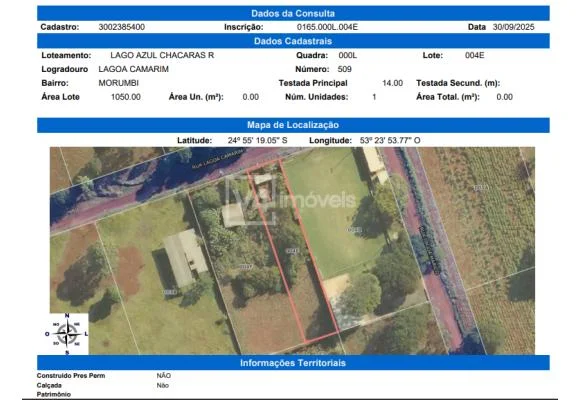Select the Núm. Unidades value 1
Screen dimensions: 580x400
coord(374,97)
